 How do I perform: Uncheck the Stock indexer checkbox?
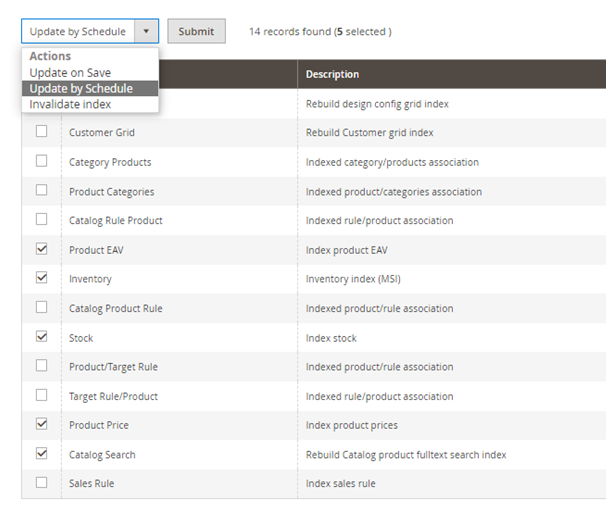[41, 337]
